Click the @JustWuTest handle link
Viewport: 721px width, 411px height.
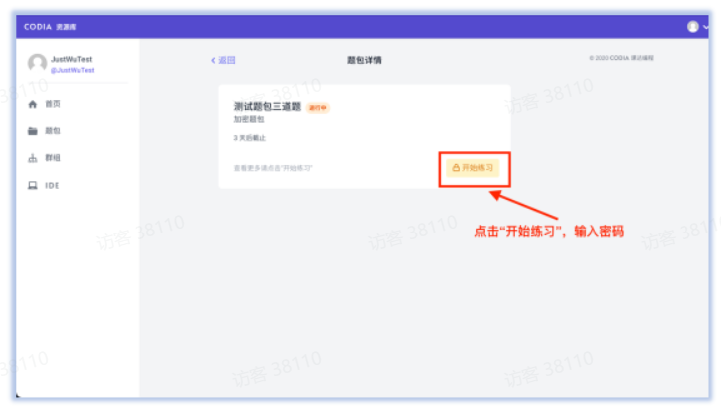pos(73,71)
